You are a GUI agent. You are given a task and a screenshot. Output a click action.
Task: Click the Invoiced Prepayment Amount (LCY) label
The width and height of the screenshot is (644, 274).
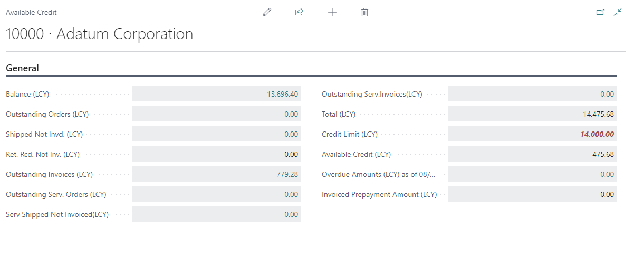(x=379, y=194)
